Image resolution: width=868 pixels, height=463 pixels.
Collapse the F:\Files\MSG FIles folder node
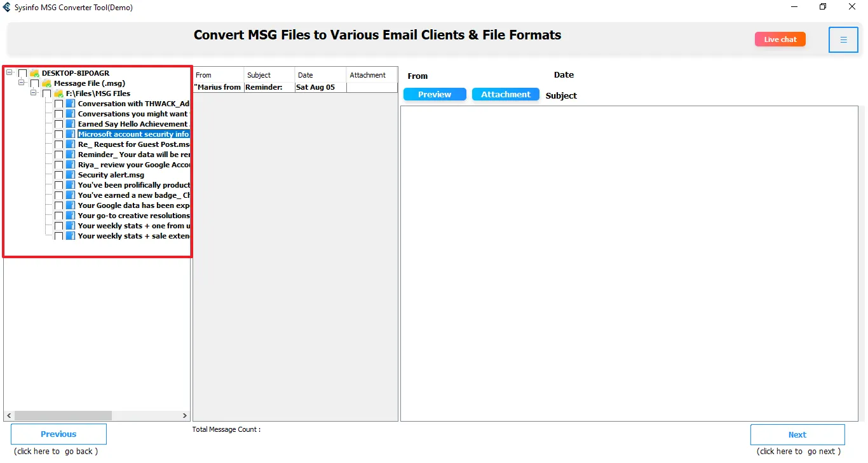click(34, 93)
